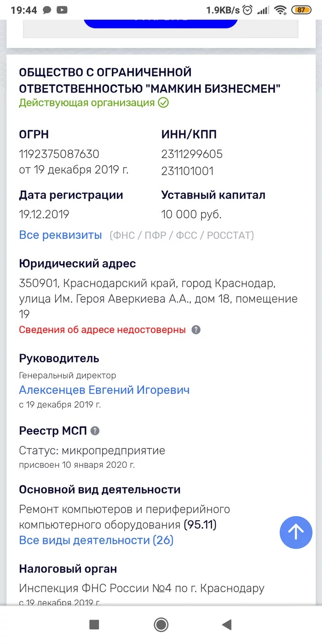Tap the alarm icon in status bar
The height and width of the screenshot is (644, 322).
(247, 10)
